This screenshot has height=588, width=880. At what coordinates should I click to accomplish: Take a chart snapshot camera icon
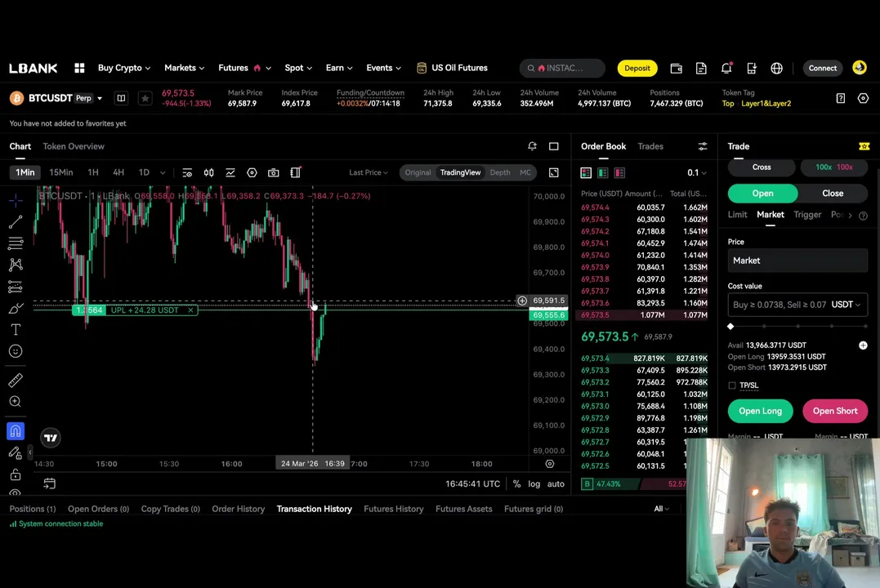pyautogui.click(x=274, y=173)
